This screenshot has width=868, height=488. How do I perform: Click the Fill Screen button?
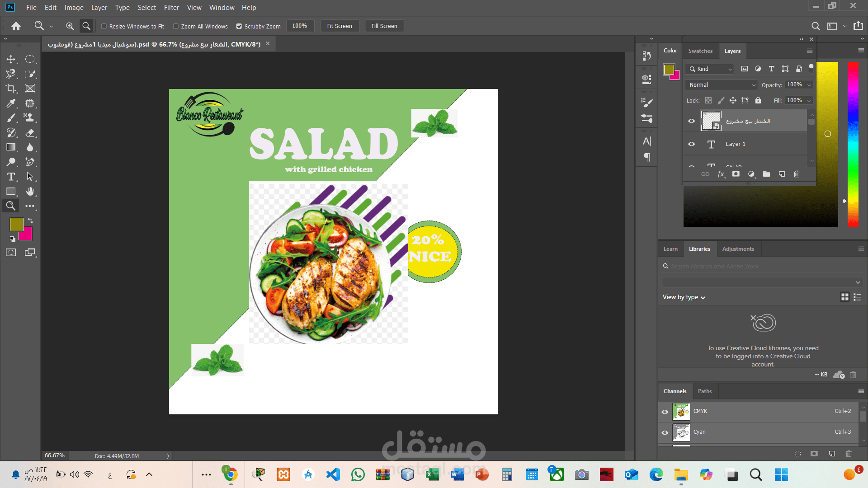(384, 26)
